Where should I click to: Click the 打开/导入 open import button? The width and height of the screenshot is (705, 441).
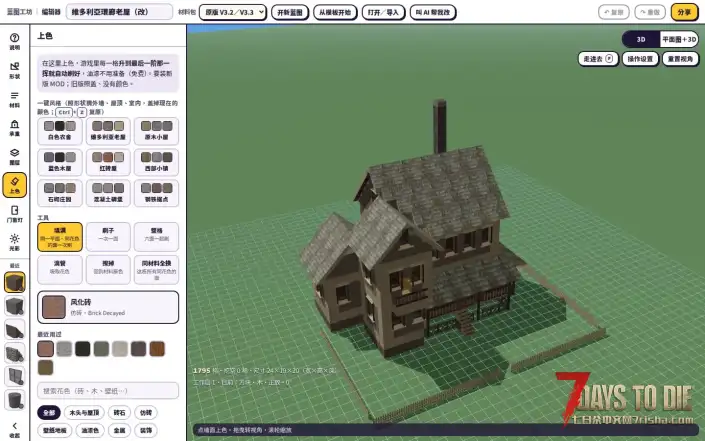[x=383, y=12]
